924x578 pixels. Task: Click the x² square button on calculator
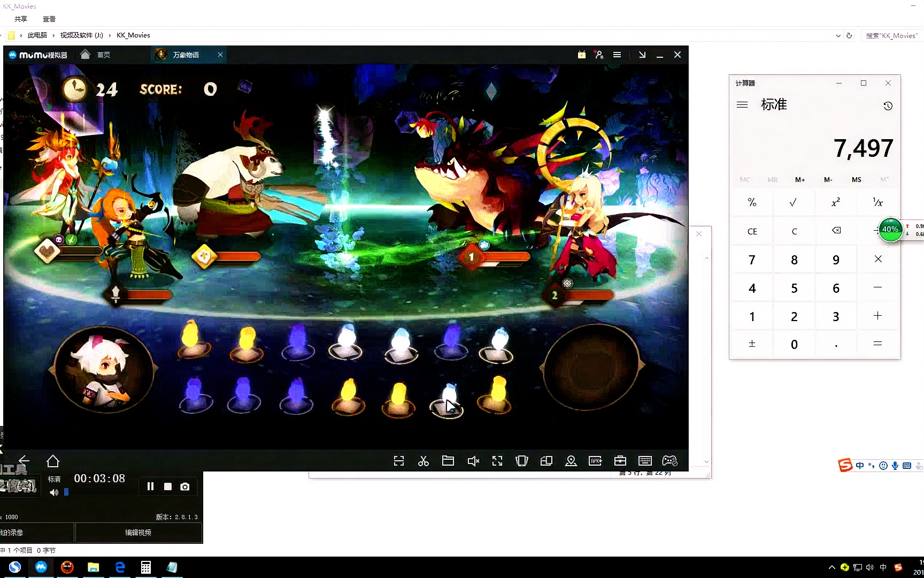pos(836,202)
